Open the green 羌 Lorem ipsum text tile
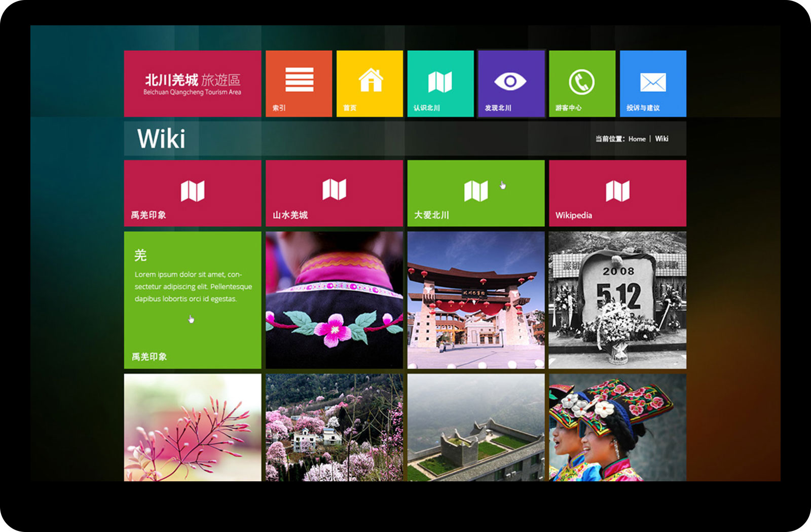 click(x=193, y=300)
